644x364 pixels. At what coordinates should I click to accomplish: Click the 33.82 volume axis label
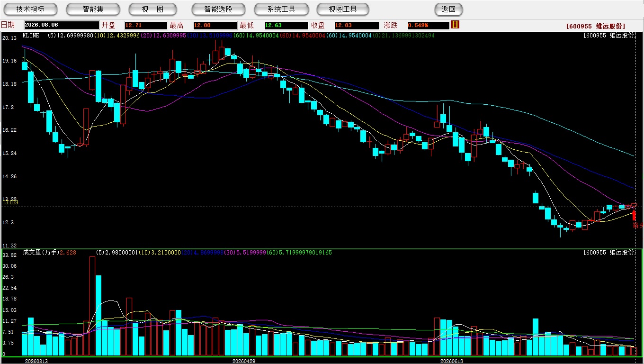[x=9, y=255]
